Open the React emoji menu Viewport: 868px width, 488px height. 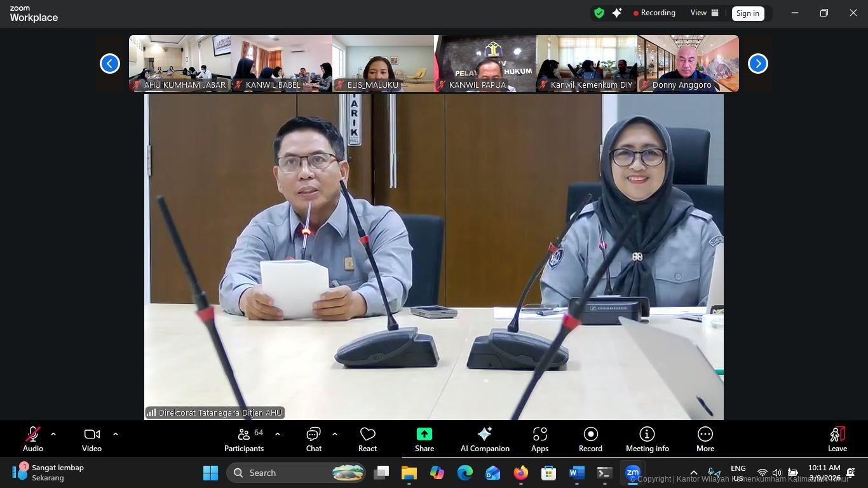click(367, 439)
